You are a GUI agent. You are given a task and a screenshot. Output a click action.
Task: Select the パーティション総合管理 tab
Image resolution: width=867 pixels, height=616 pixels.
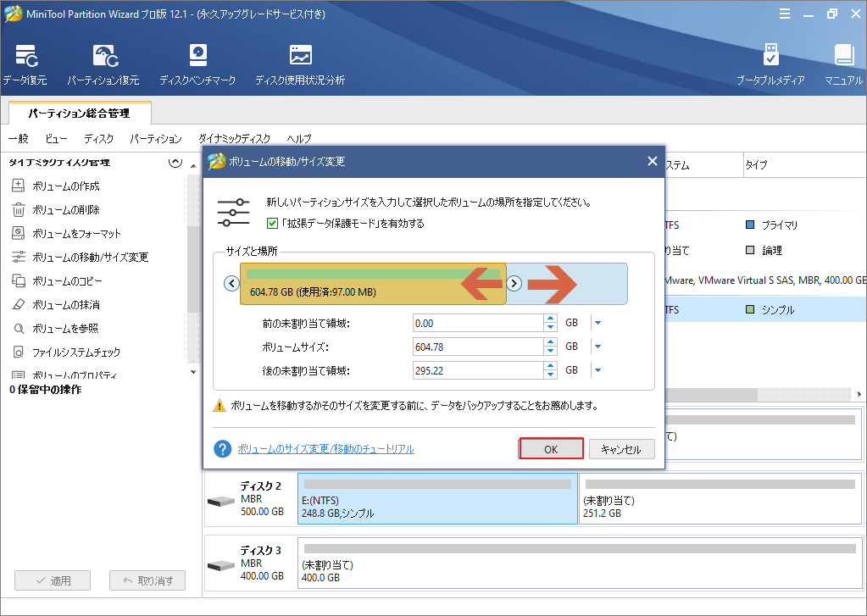coord(79,113)
